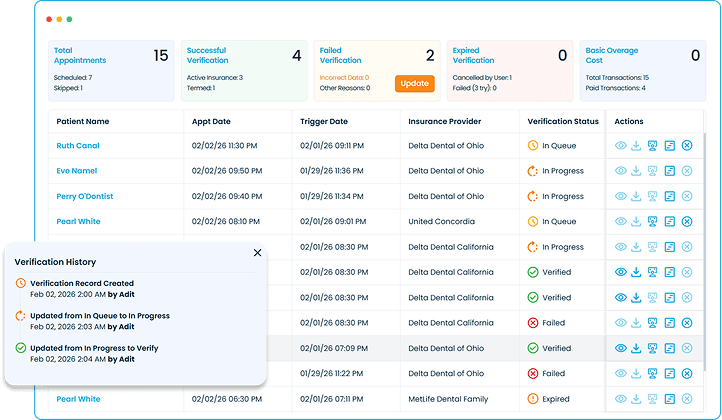Select the Total Appointments summary card

coord(111,70)
